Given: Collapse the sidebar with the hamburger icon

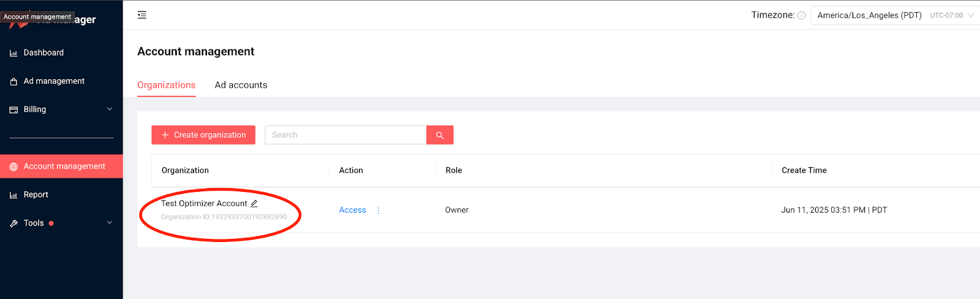Looking at the screenshot, I should point(142,15).
